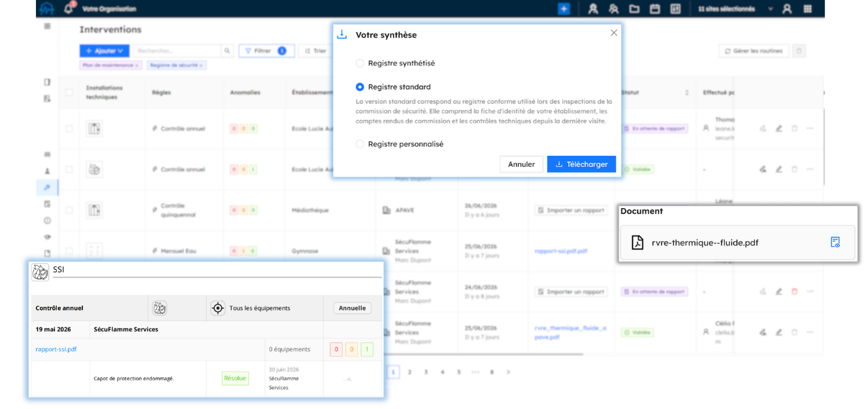Viewport: 868px width, 409px height.
Task: Click Gérer les routines button
Action: (x=753, y=50)
